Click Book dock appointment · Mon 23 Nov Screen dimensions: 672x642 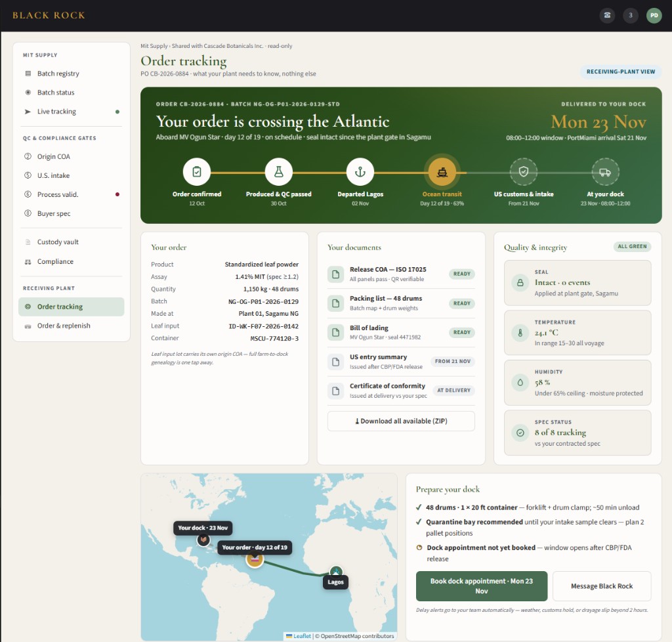pyautogui.click(x=481, y=586)
